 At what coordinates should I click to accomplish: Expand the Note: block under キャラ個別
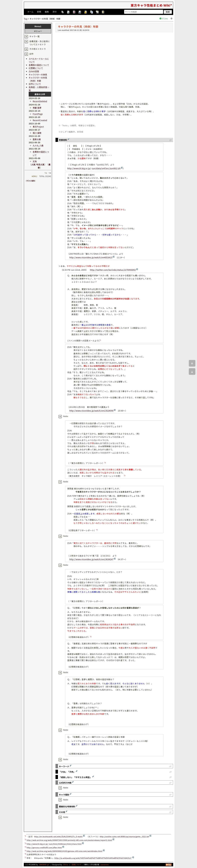tap(60, 800)
